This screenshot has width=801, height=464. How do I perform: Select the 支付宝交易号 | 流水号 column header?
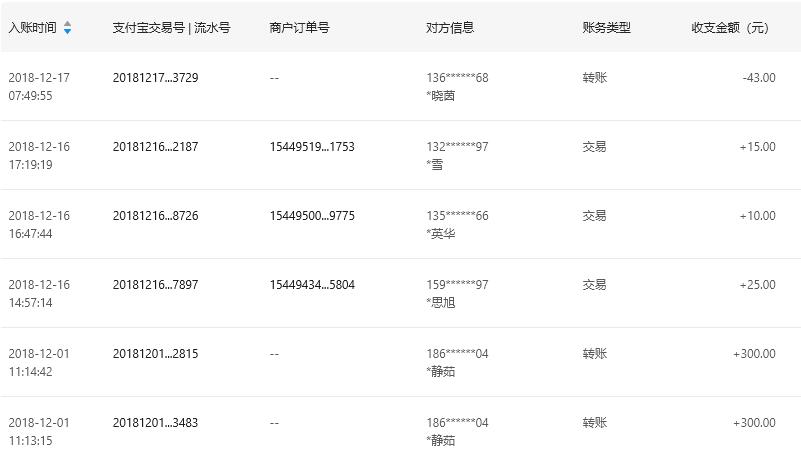(x=171, y=28)
